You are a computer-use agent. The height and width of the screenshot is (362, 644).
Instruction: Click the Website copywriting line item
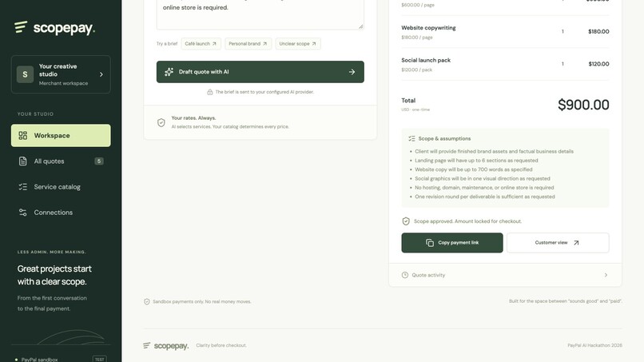[505, 32]
